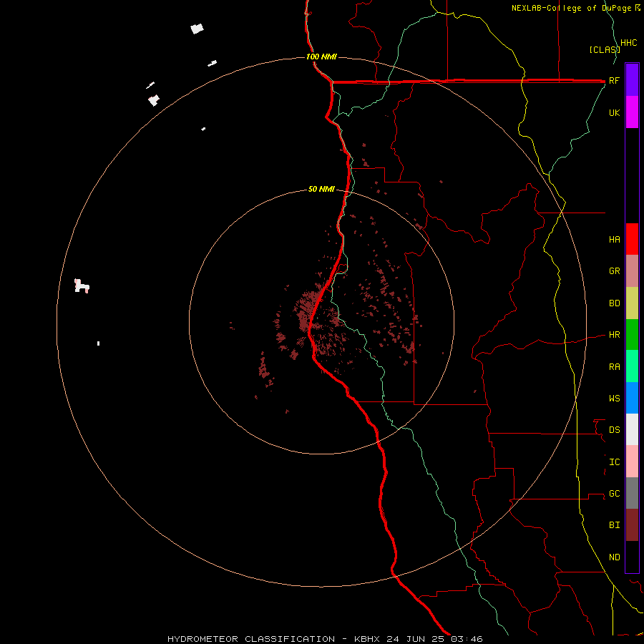Pick the light pink IC swatch

[632, 462]
